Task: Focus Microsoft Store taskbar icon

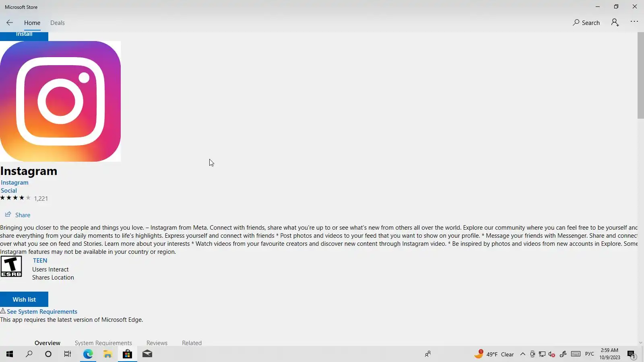Action: click(x=127, y=354)
